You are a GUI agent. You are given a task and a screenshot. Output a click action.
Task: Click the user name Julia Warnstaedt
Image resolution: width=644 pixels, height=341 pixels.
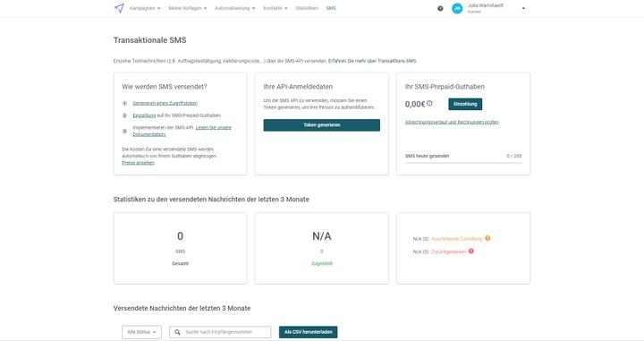[x=485, y=5]
